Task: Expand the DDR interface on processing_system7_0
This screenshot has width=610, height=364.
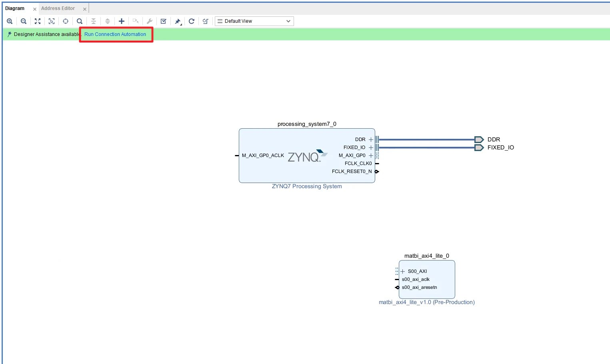Action: (x=371, y=139)
